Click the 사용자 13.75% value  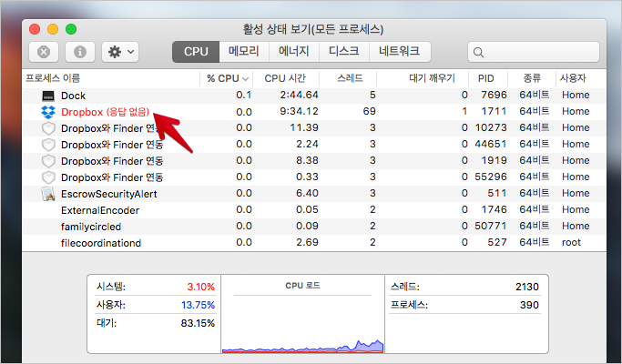click(x=198, y=305)
